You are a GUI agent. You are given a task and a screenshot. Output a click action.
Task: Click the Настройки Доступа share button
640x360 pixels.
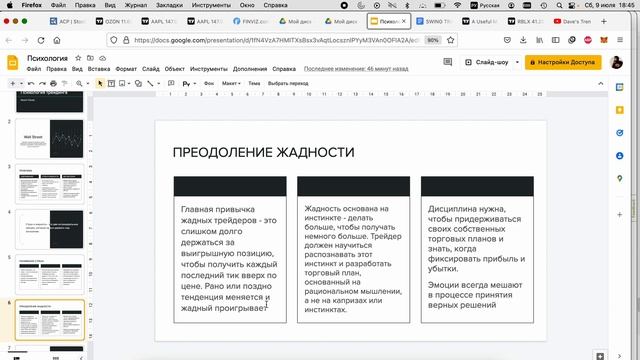(563, 62)
